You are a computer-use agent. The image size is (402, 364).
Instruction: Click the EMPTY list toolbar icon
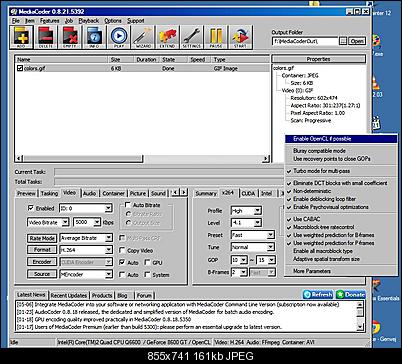(x=70, y=37)
